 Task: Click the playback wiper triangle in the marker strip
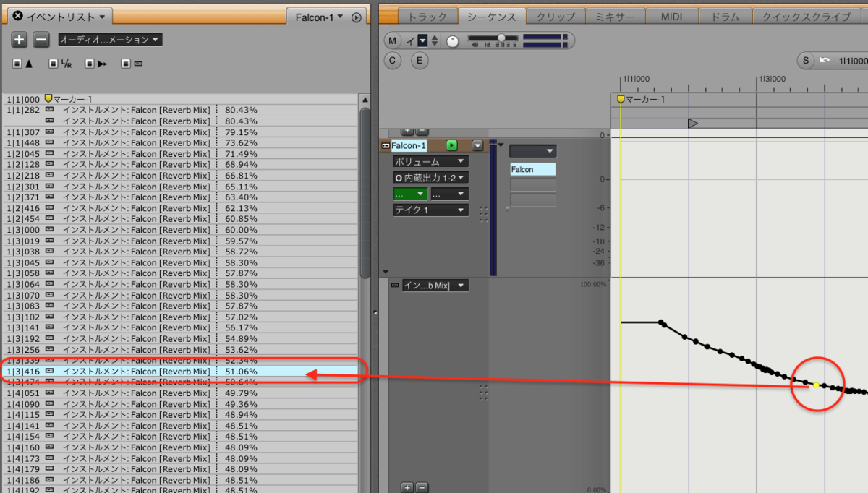(x=693, y=124)
